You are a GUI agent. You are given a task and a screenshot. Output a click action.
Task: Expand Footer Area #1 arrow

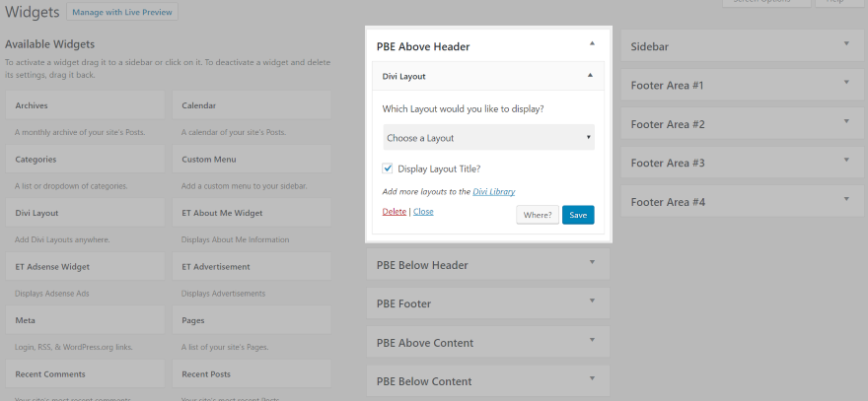pos(846,84)
